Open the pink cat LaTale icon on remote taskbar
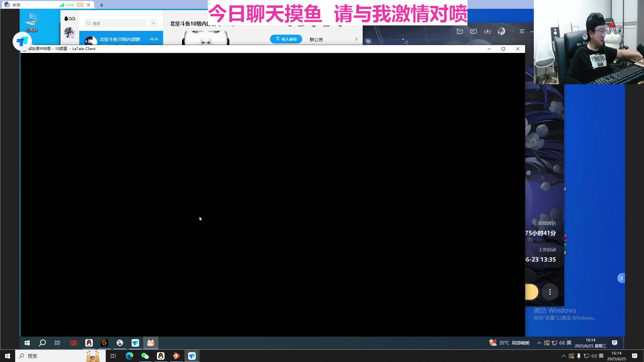 tap(151, 343)
